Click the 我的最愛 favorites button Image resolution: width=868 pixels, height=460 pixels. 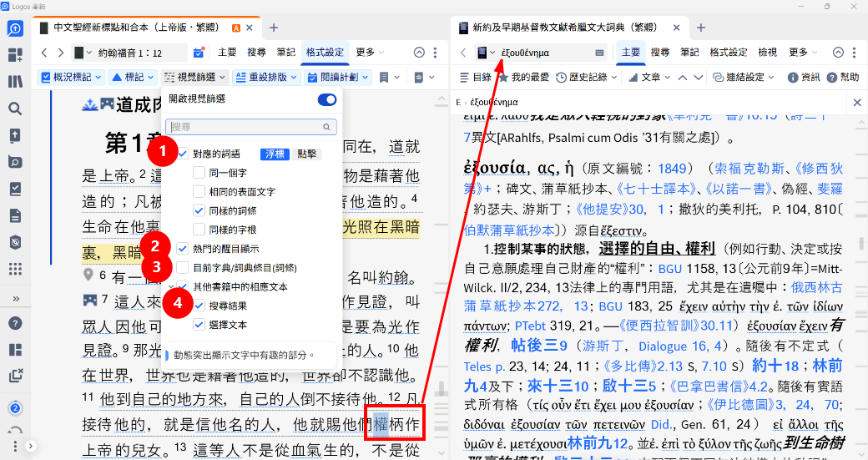524,78
